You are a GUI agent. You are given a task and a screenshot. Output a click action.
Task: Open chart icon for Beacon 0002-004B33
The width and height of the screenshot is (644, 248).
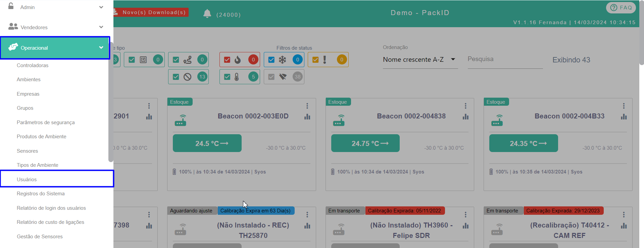pos(624,117)
